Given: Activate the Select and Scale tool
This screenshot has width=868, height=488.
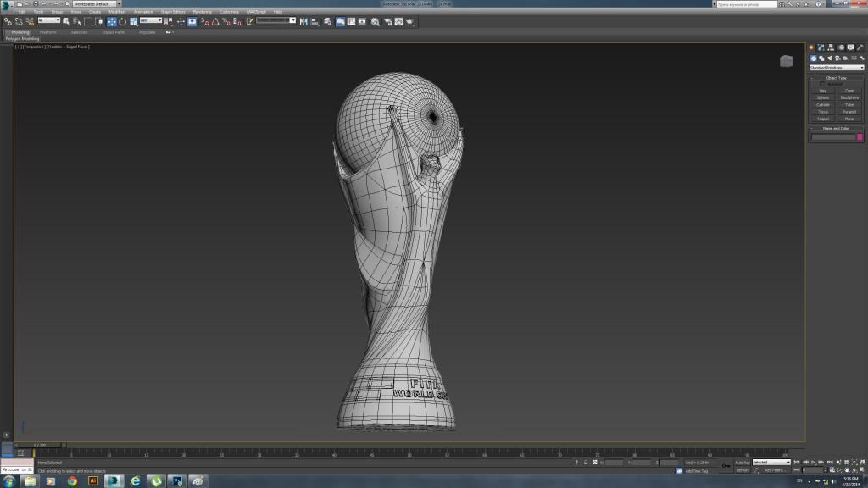Looking at the screenshot, I should point(133,21).
